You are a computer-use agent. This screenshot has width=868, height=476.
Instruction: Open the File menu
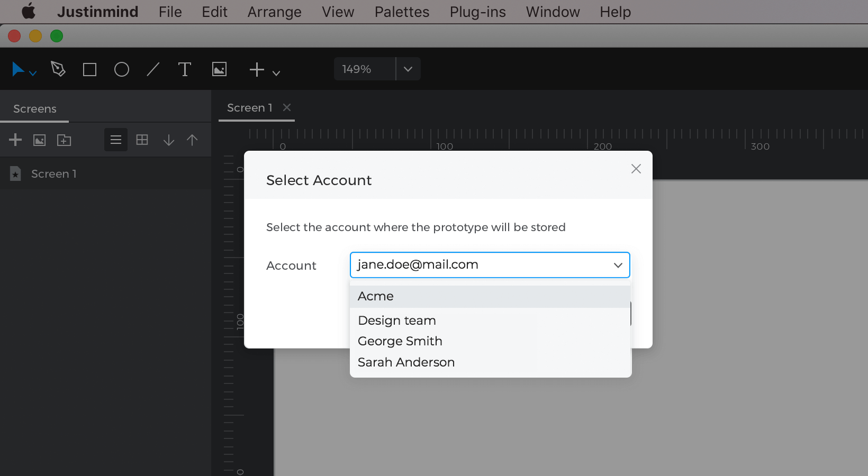(x=170, y=12)
